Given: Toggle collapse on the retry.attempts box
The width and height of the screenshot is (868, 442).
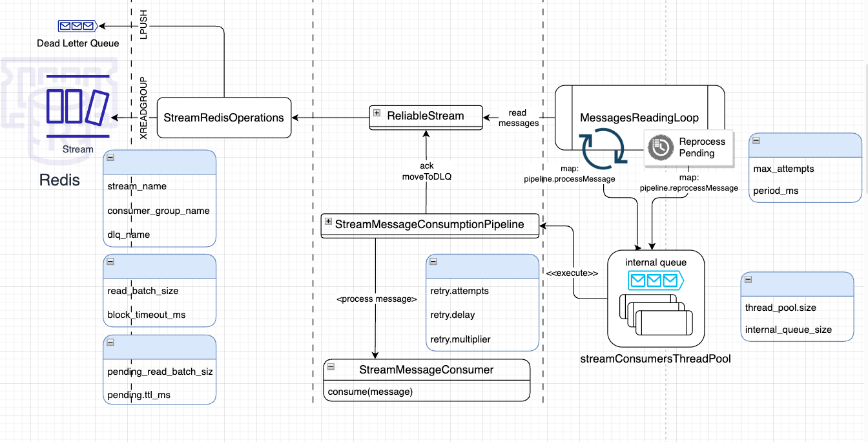Looking at the screenshot, I should coord(432,262).
